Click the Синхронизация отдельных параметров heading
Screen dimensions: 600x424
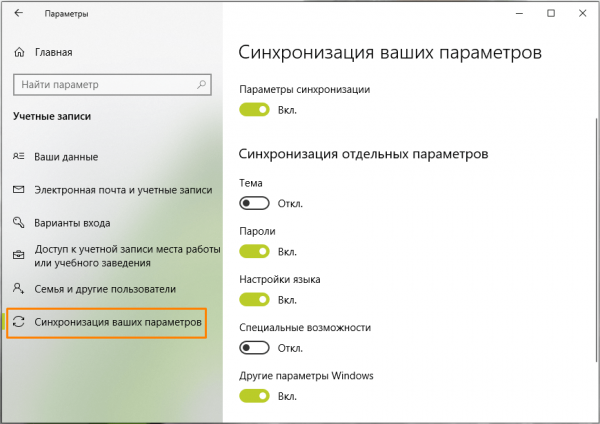point(363,154)
